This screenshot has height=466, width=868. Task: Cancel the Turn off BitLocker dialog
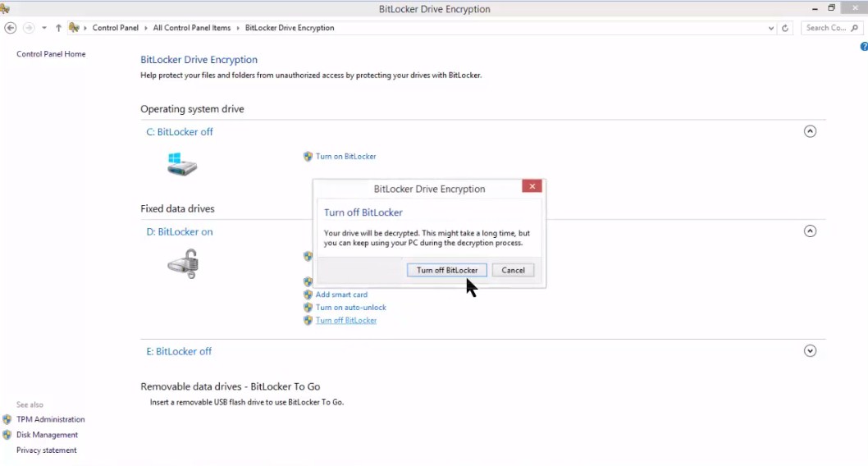(513, 270)
